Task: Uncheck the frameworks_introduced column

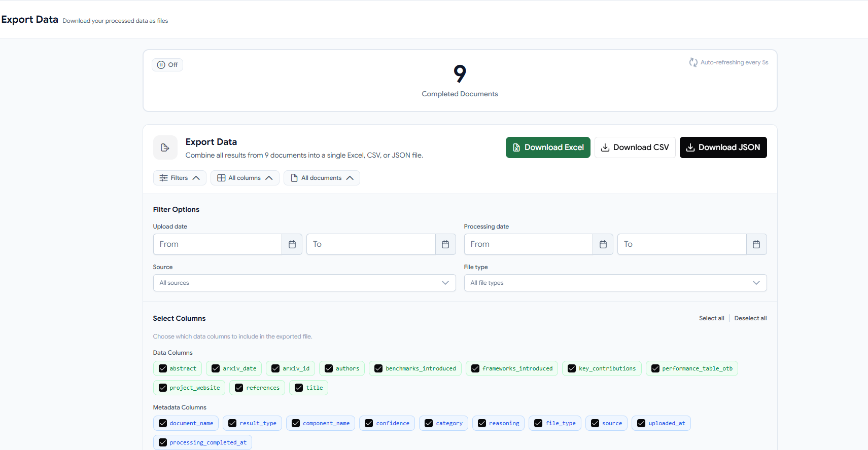Action: coord(475,368)
